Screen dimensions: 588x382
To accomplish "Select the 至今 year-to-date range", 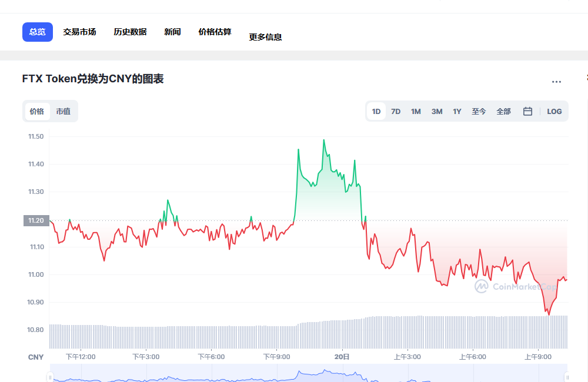I will 479,111.
